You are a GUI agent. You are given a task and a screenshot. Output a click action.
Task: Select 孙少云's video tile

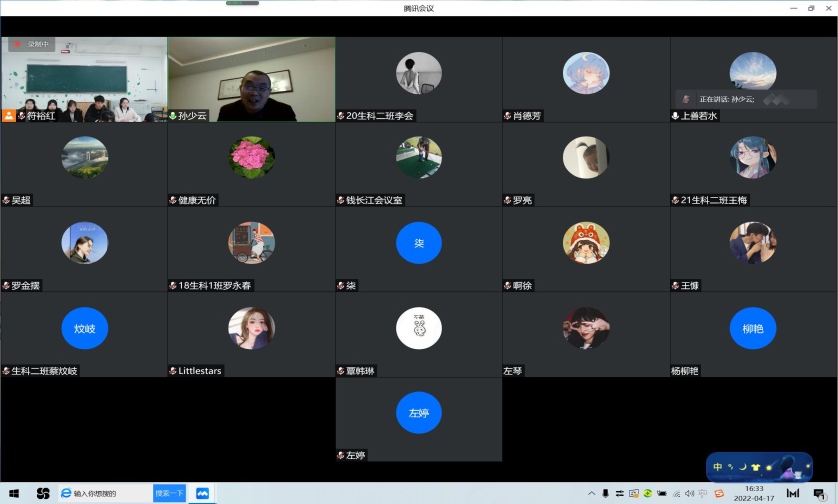pos(251,78)
